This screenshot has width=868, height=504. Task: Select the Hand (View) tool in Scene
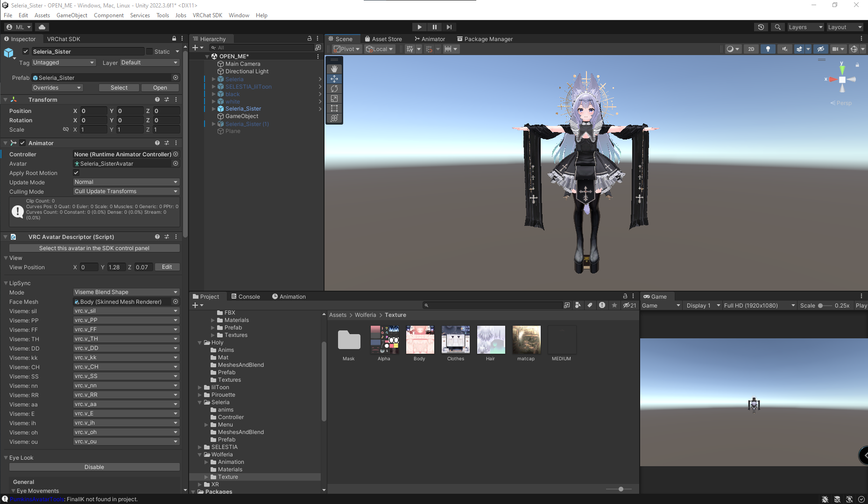click(334, 69)
